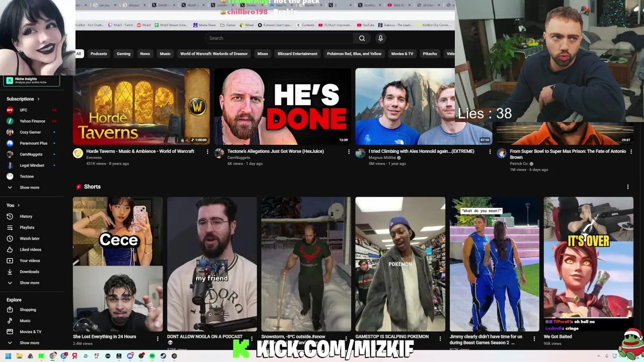Select the Blizzard Entertainment chip
Screen dimensions: 644x362
pyautogui.click(x=297, y=54)
